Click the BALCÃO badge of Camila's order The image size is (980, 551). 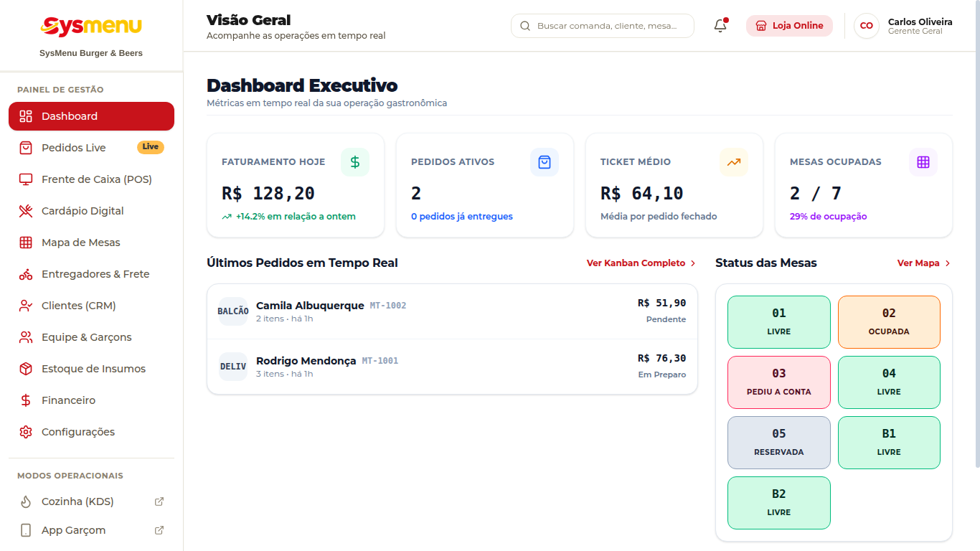tap(233, 311)
